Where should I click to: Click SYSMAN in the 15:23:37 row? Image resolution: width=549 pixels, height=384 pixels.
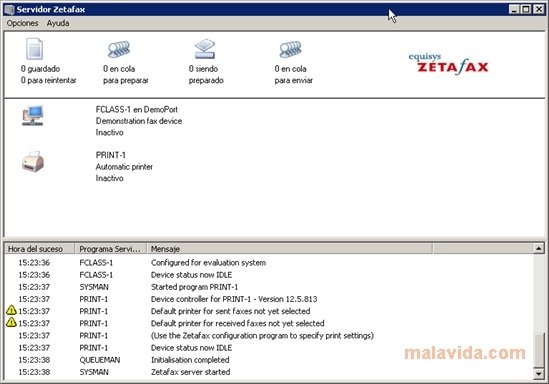tap(94, 287)
